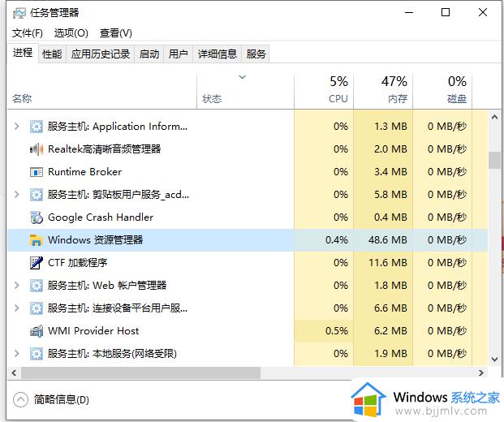504x422 pixels.
Task: Select the CTF 加载程序 process
Action: (x=248, y=263)
